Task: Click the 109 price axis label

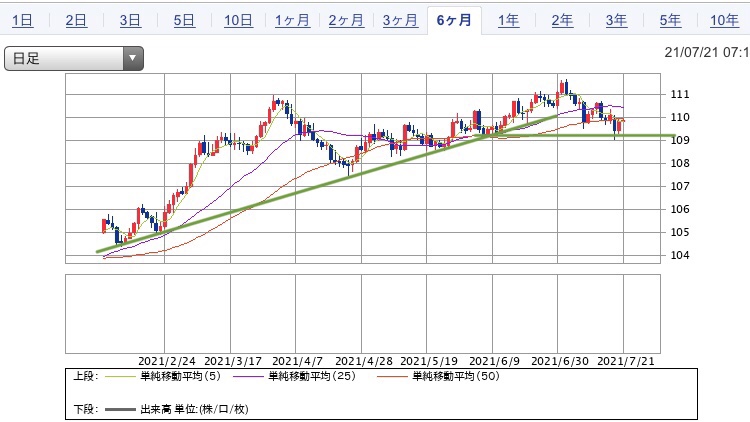Action: point(680,140)
